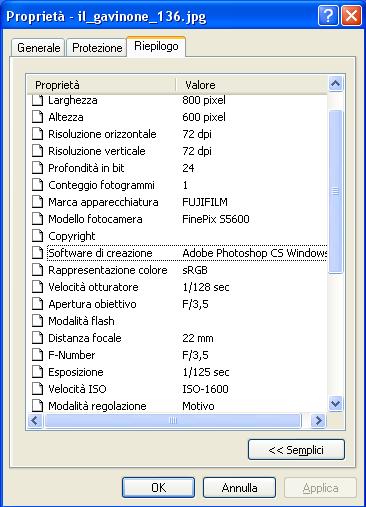Click the horizontal scrollbar right arrow
The image size is (366, 507).
tap(318, 421)
